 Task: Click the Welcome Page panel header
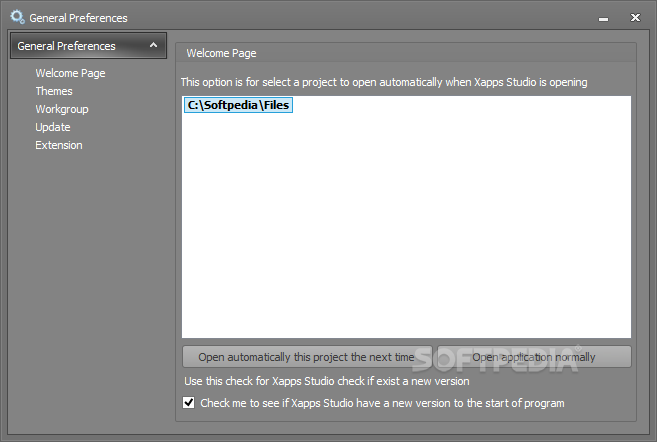[406, 53]
